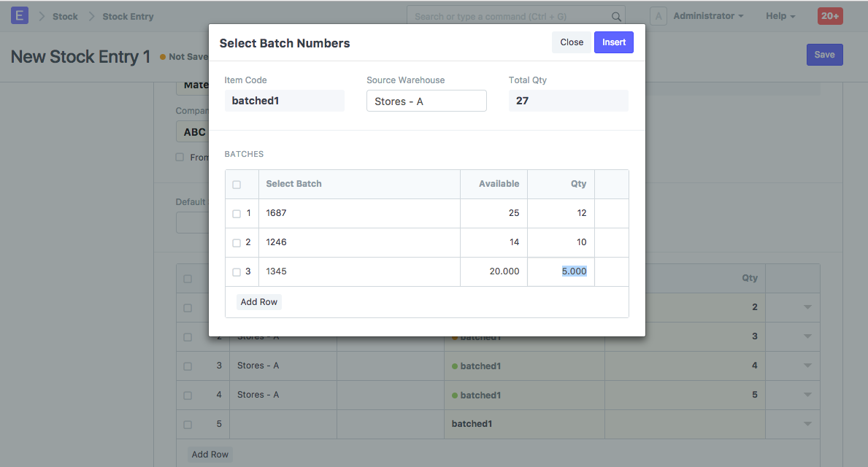Image resolution: width=868 pixels, height=467 pixels.
Task: Tick checkbox for batch row 1687
Action: pyautogui.click(x=237, y=214)
